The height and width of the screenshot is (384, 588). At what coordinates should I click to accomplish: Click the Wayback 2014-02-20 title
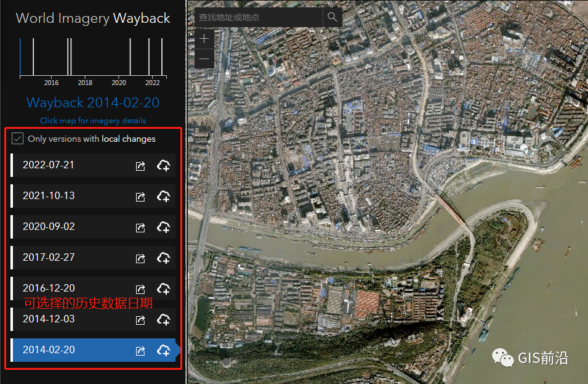pos(93,102)
